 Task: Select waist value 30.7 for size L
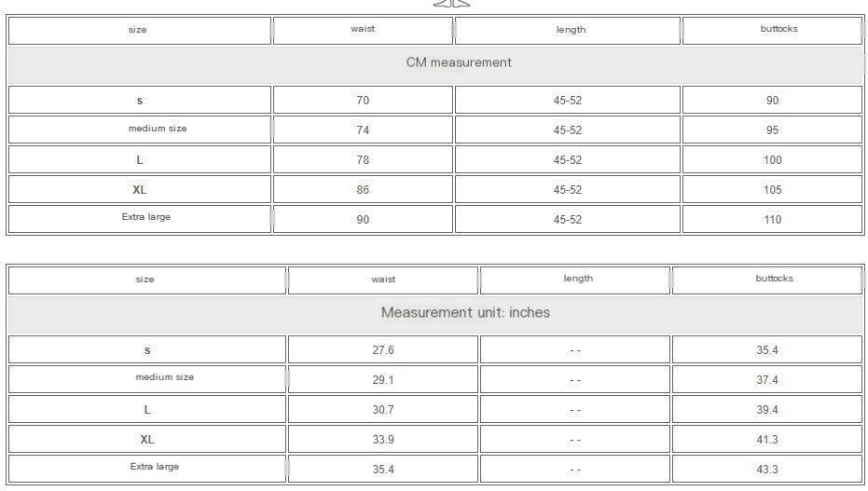pyautogui.click(x=383, y=410)
